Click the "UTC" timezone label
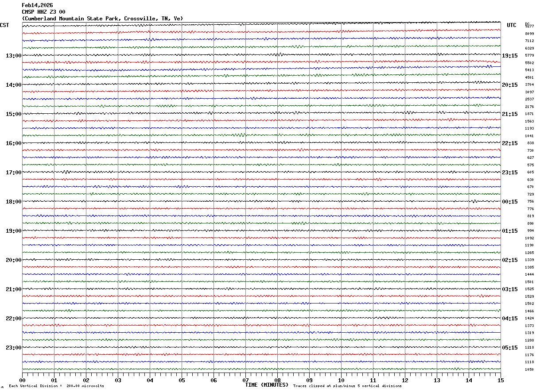 [512, 25]
